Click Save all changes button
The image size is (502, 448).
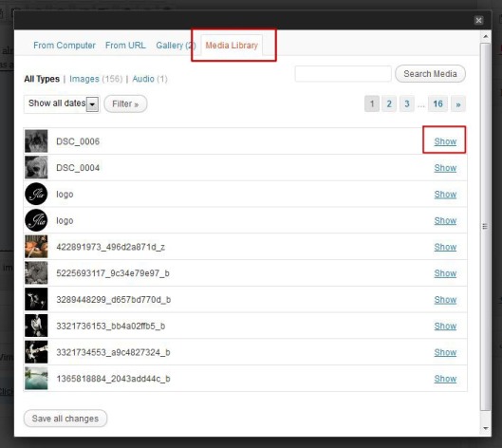pos(65,419)
